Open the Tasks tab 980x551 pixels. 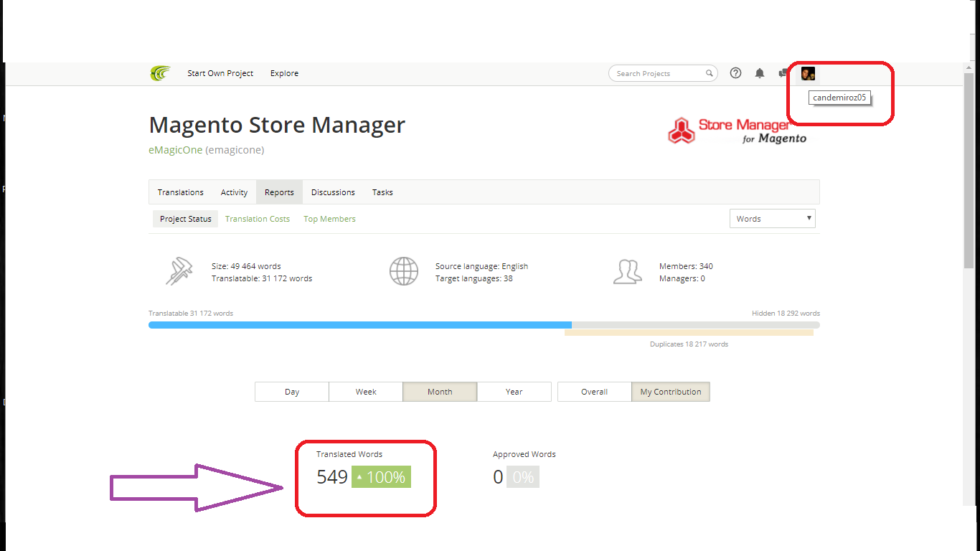382,192
